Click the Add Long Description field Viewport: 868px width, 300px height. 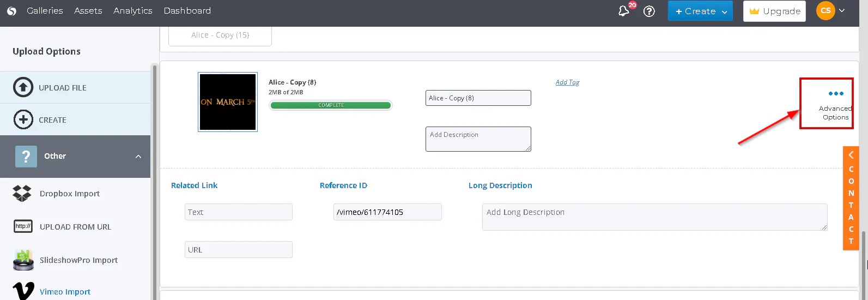654,217
